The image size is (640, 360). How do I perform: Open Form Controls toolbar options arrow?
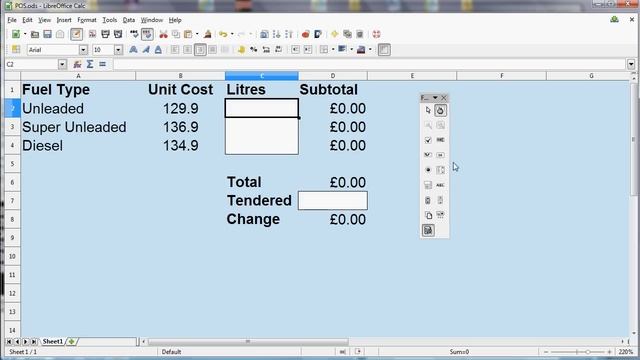[435, 98]
